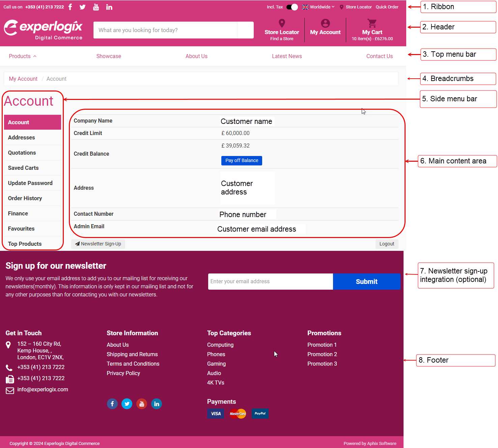Click the newsletter email address field
Image resolution: width=498 pixels, height=448 pixels.
point(270,281)
